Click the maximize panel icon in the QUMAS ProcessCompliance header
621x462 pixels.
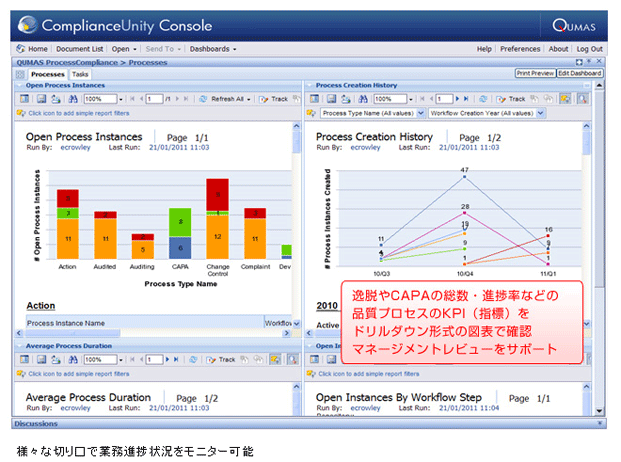point(579,62)
